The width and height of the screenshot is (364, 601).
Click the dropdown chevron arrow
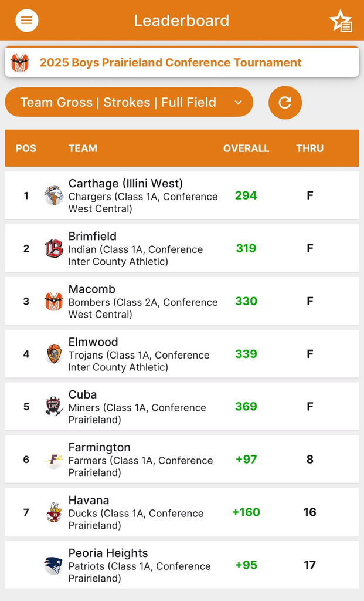[x=239, y=102]
